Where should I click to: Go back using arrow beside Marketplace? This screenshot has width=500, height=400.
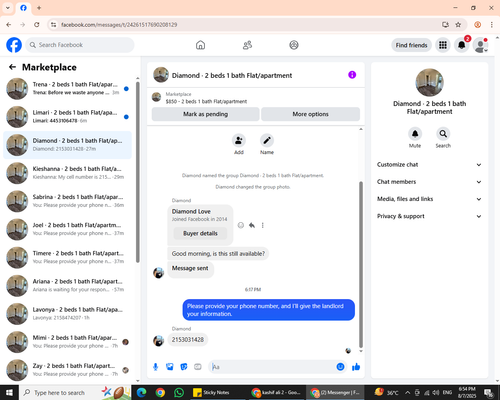(x=12, y=67)
